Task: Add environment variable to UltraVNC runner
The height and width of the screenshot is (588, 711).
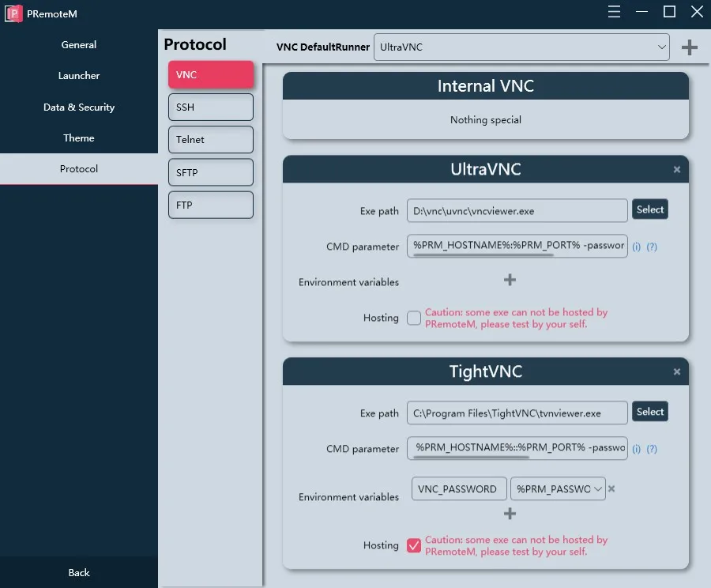Action: pyautogui.click(x=510, y=280)
